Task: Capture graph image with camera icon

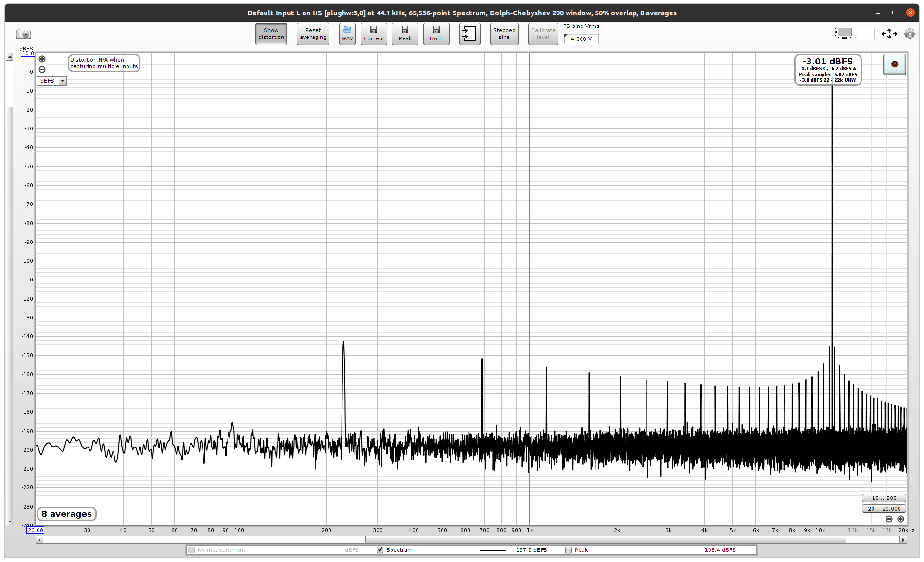Action: click(x=23, y=34)
